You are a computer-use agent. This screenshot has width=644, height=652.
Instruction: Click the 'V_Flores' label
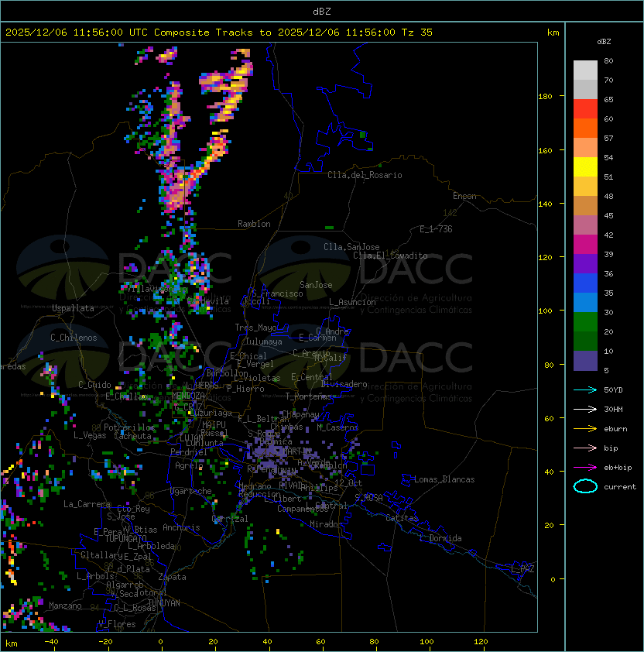pyautogui.click(x=117, y=624)
